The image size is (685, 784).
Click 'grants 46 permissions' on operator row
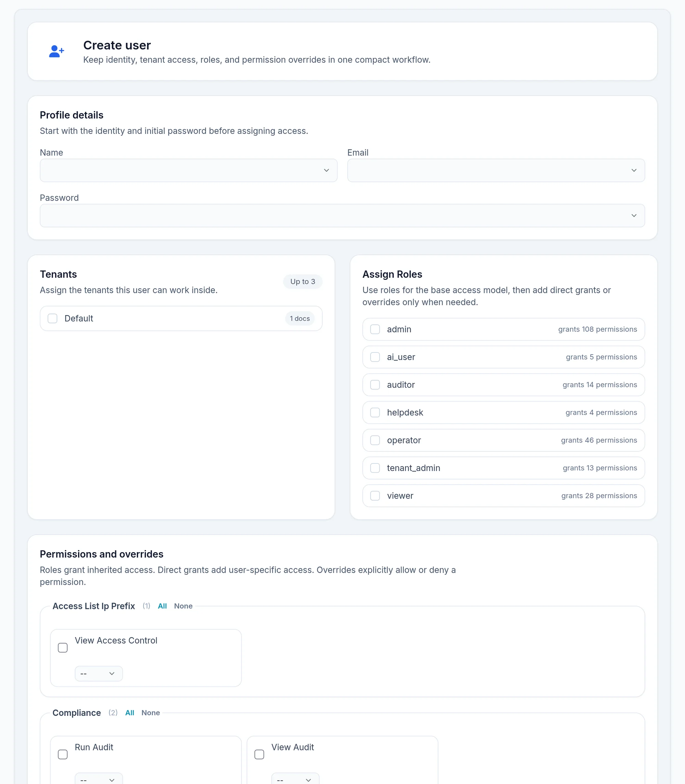click(599, 440)
